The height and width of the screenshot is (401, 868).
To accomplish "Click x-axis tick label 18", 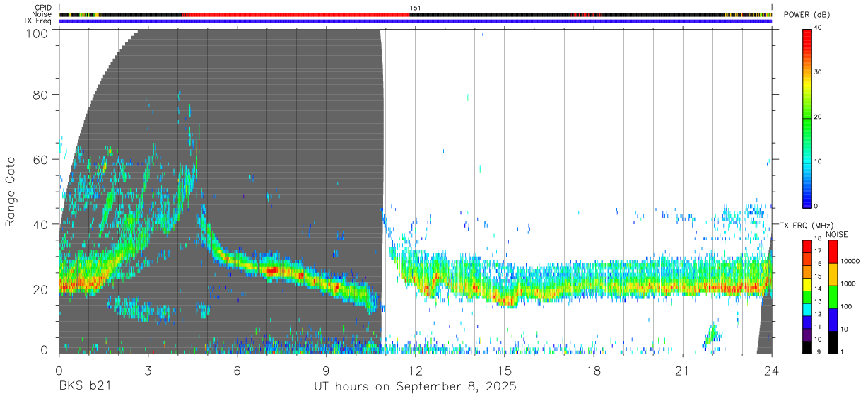I will click(593, 370).
